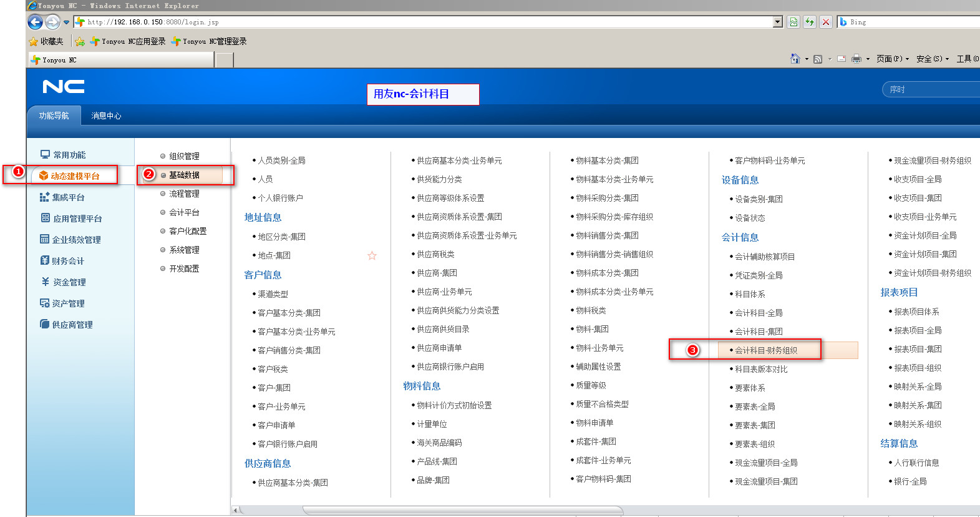Open the 供应商-集团 link
980x517 pixels.
pos(437,273)
